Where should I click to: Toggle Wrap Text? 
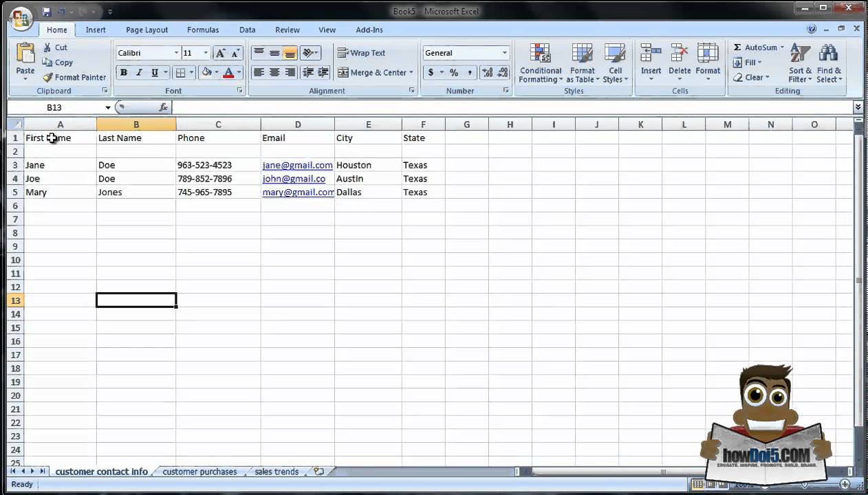tap(362, 53)
